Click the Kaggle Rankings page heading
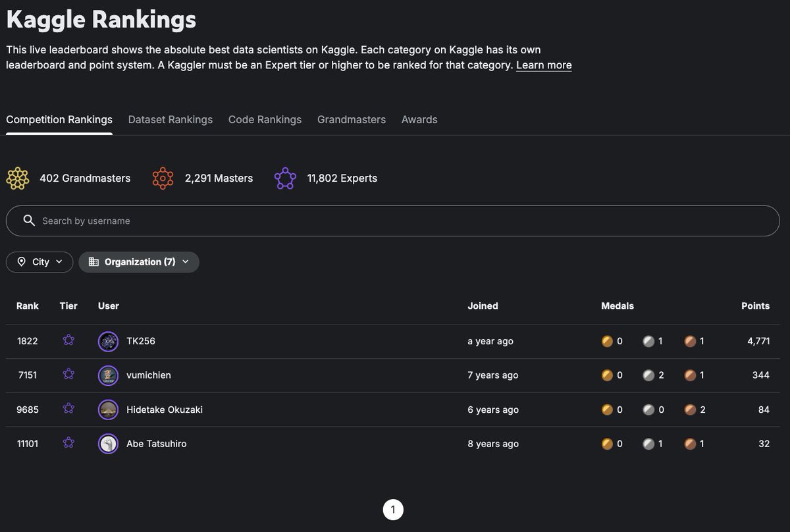This screenshot has width=790, height=532. point(101,18)
